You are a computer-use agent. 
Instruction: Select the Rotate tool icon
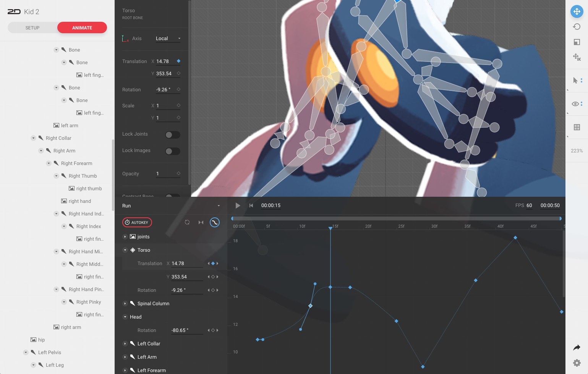577,26
